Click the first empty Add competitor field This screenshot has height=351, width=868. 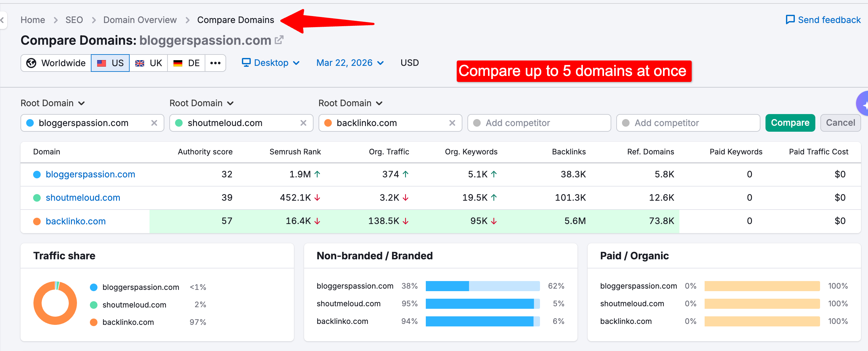pyautogui.click(x=539, y=123)
